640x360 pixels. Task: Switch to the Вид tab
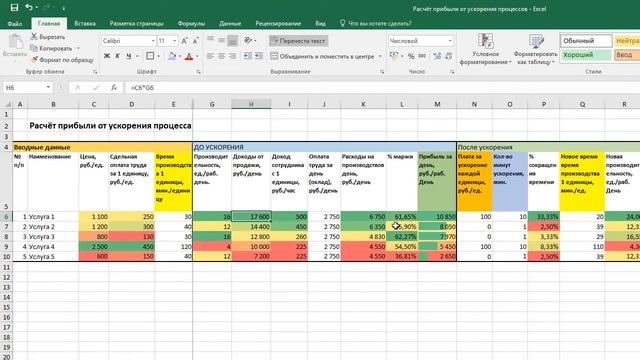coord(320,24)
